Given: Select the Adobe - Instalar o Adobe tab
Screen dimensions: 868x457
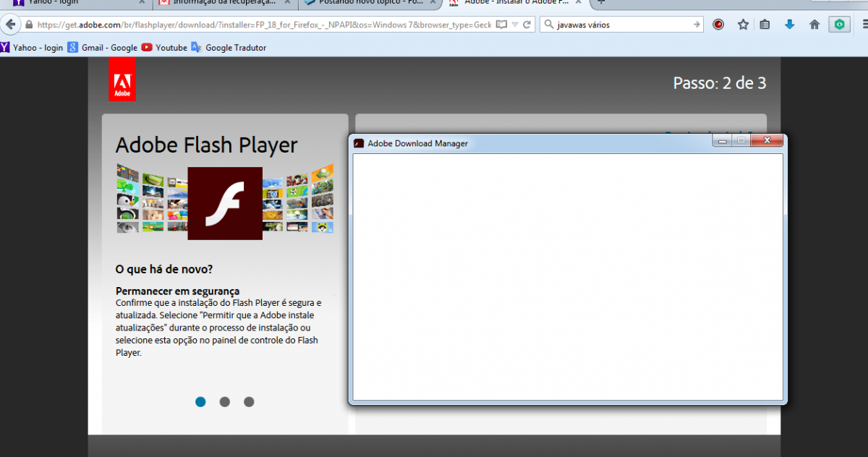Looking at the screenshot, I should click(515, 3).
